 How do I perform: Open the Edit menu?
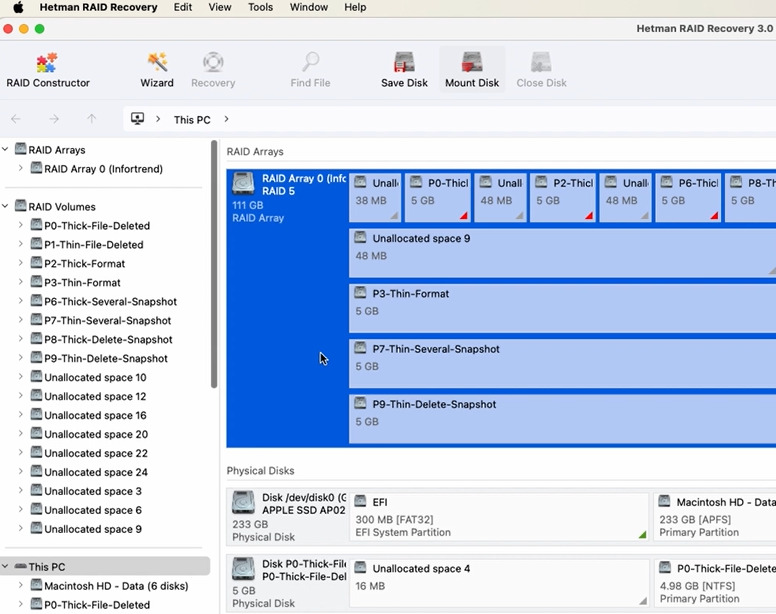coord(183,7)
